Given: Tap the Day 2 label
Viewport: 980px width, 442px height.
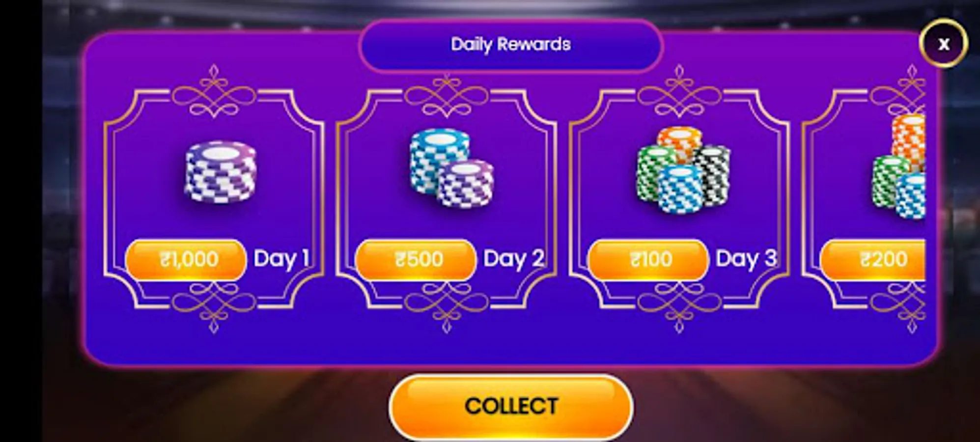Looking at the screenshot, I should (514, 259).
